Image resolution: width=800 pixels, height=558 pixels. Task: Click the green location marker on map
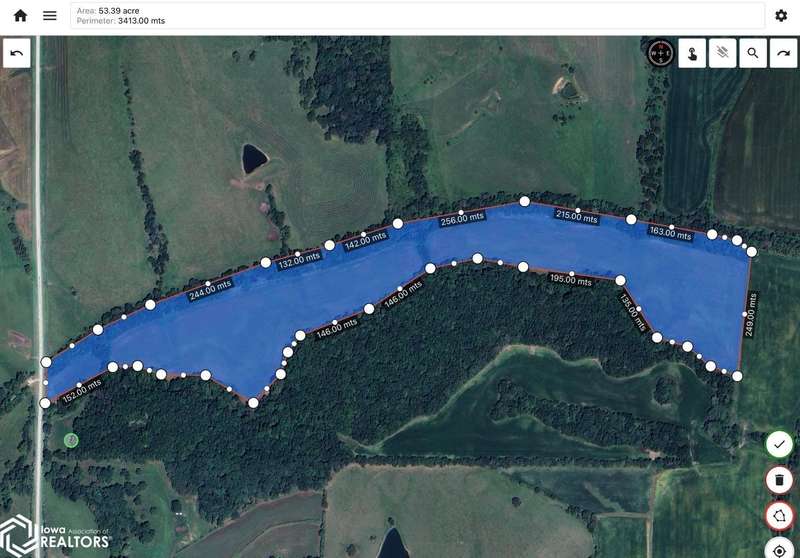click(x=71, y=440)
